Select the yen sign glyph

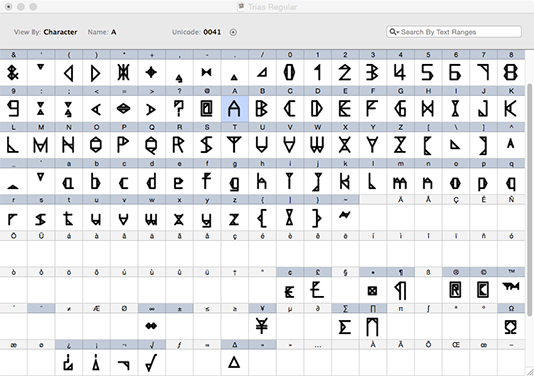[262, 326]
